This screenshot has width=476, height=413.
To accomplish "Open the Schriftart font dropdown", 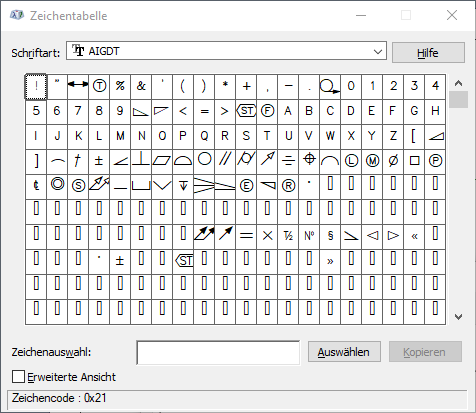I will [x=226, y=51].
